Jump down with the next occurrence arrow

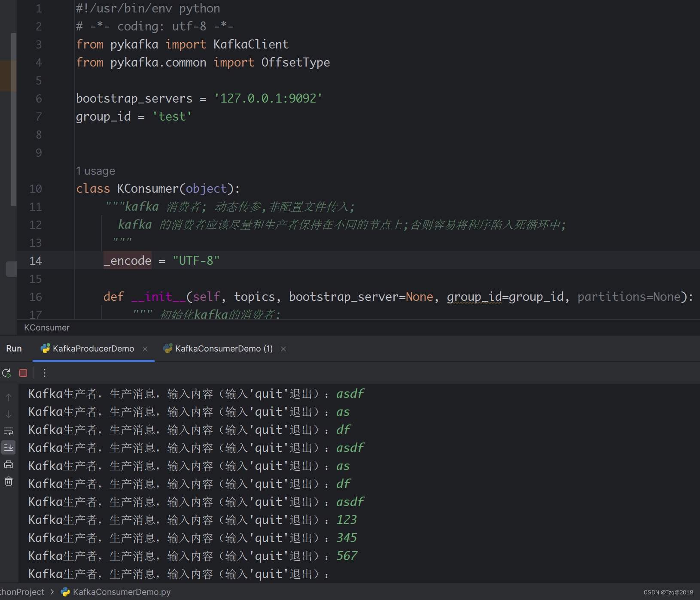8,414
